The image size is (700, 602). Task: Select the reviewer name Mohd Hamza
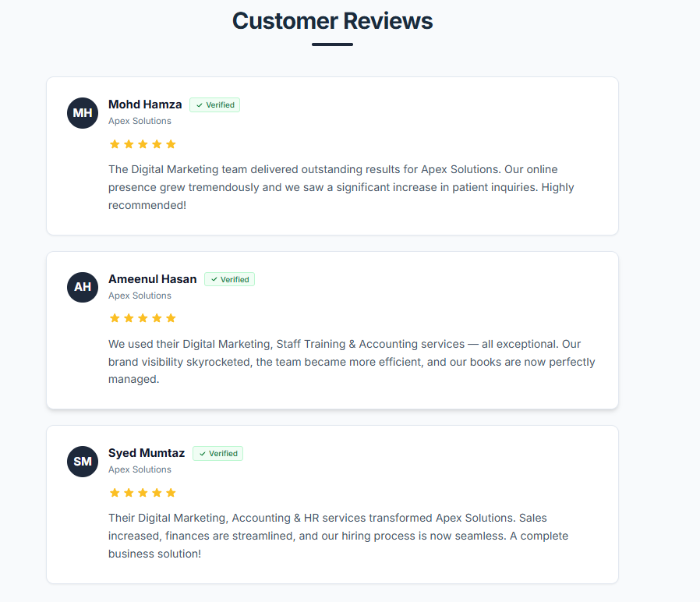145,104
